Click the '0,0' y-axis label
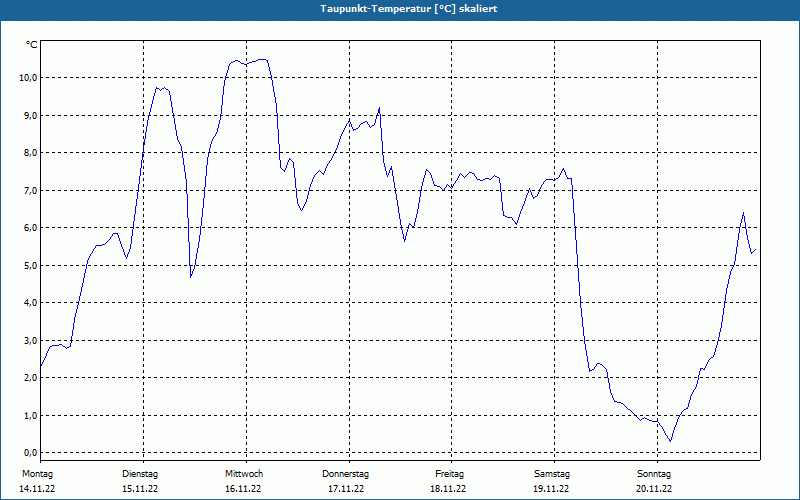Image resolution: width=800 pixels, height=500 pixels. click(x=30, y=453)
